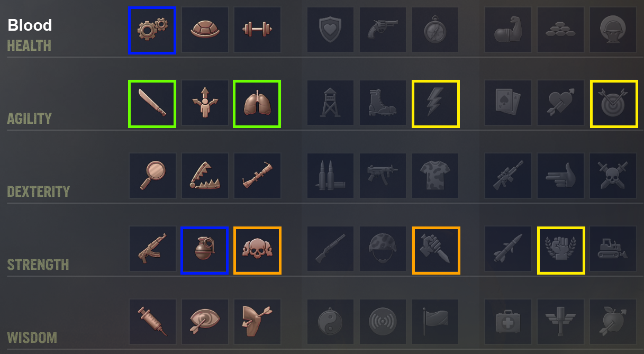This screenshot has height=354, width=644.
Task: Choose the barbell perk icon
Action: [257, 30]
